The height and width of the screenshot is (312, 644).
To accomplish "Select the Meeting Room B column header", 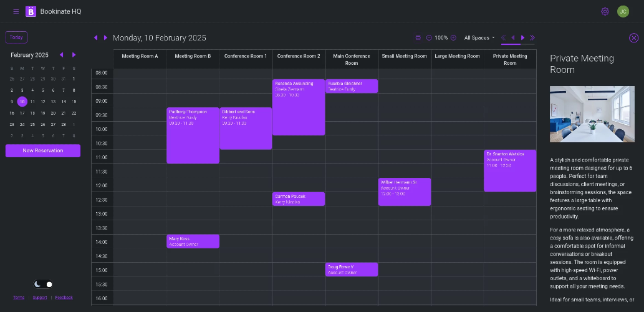I will (x=193, y=59).
